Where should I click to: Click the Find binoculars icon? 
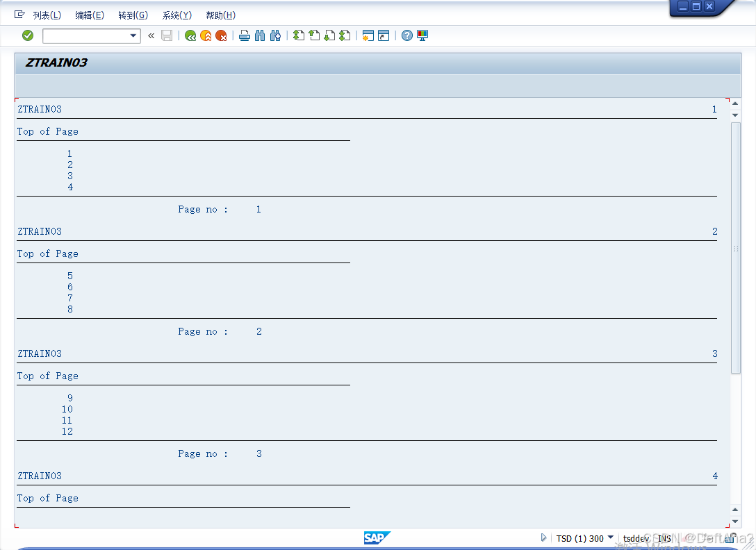(x=260, y=35)
